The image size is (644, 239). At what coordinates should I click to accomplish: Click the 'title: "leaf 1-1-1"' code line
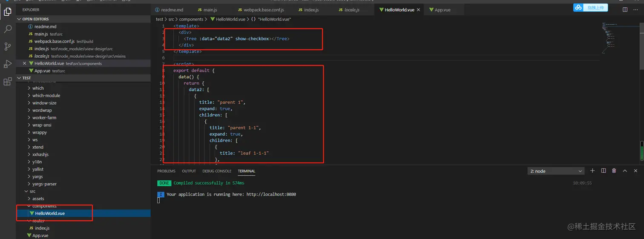pos(244,153)
